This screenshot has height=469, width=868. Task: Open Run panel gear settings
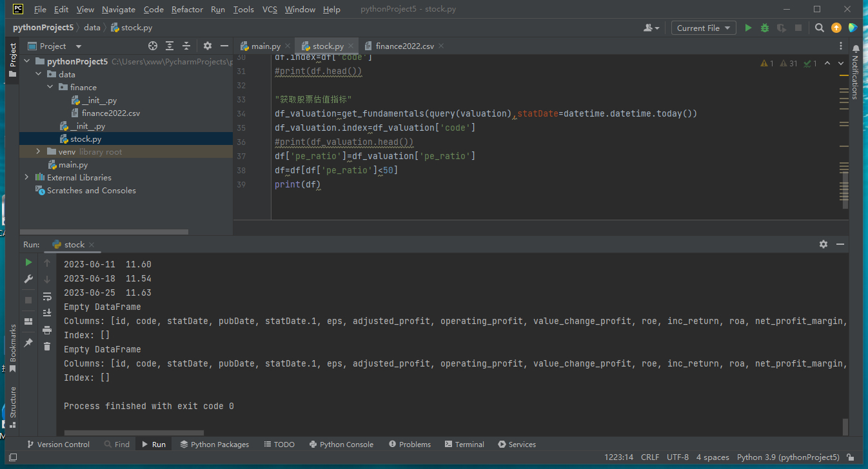pyautogui.click(x=824, y=244)
